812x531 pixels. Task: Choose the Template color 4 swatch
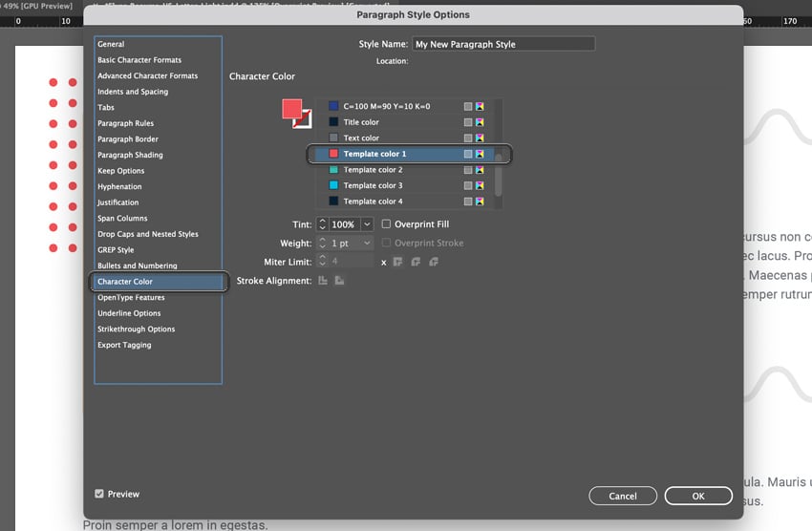[404, 202]
